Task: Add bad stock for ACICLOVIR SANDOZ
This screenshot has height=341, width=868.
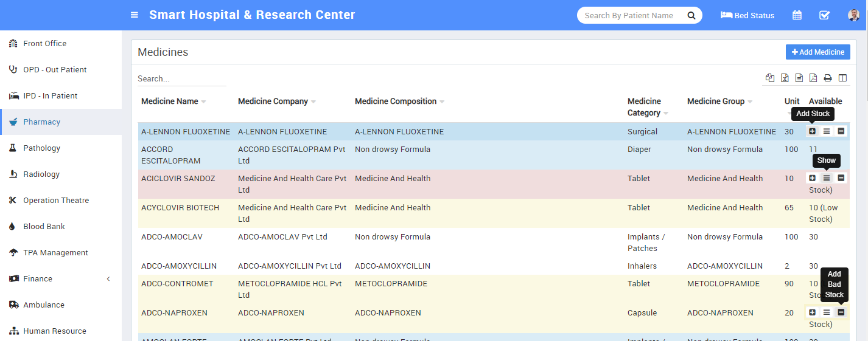Action: pyautogui.click(x=841, y=178)
